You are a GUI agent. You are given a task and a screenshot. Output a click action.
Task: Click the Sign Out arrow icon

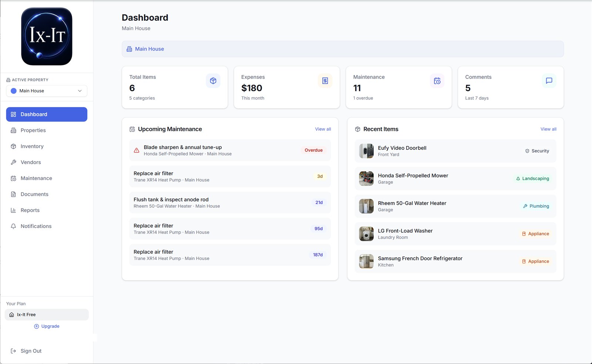point(13,351)
